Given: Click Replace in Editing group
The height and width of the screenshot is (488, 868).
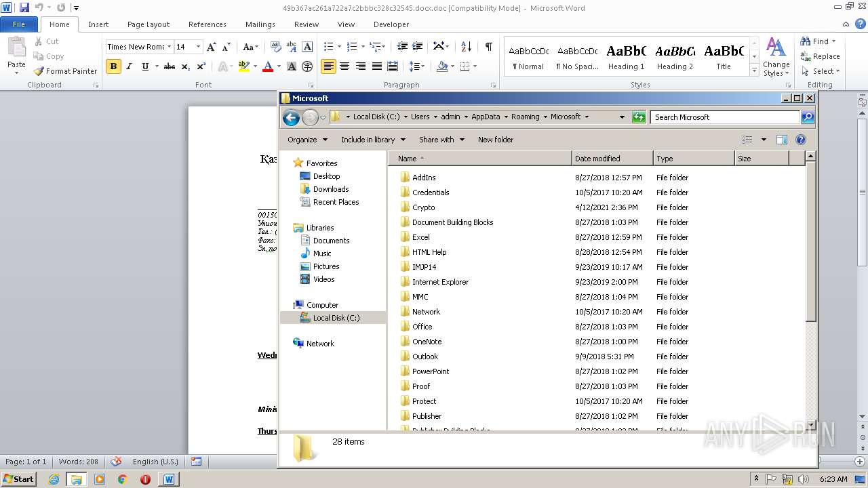Looking at the screenshot, I should click(x=821, y=56).
